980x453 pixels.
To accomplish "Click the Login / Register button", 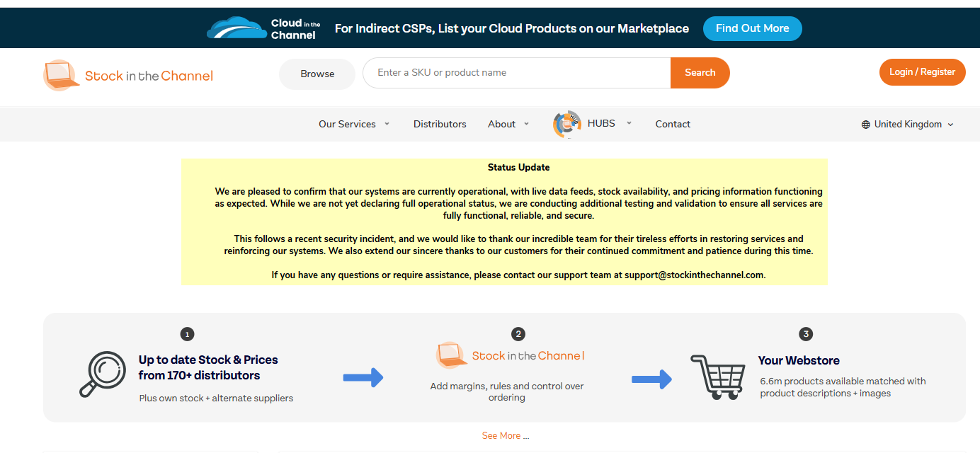I will point(922,72).
